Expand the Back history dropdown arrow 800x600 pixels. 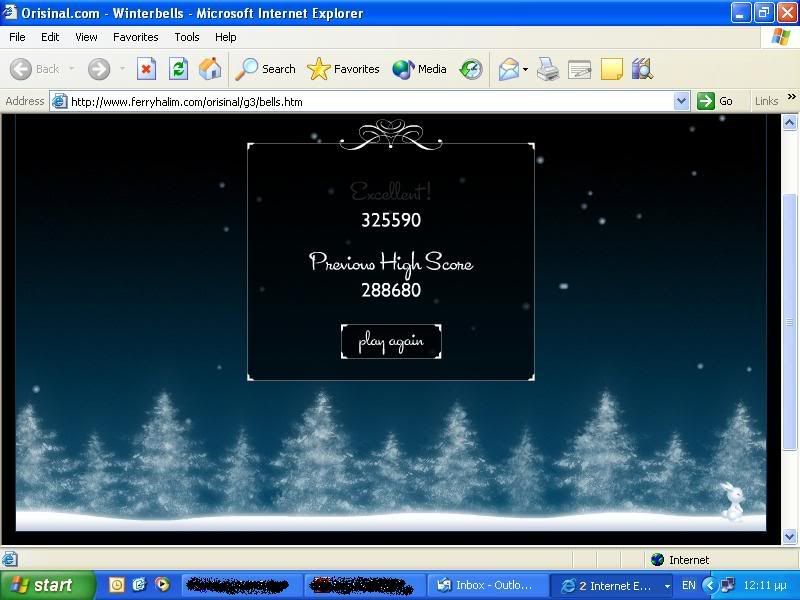coord(72,68)
